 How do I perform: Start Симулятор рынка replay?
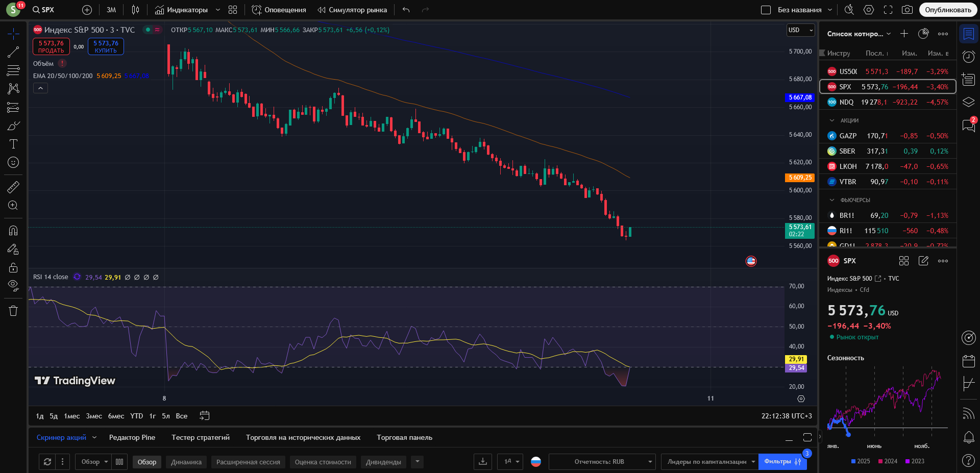(x=352, y=10)
